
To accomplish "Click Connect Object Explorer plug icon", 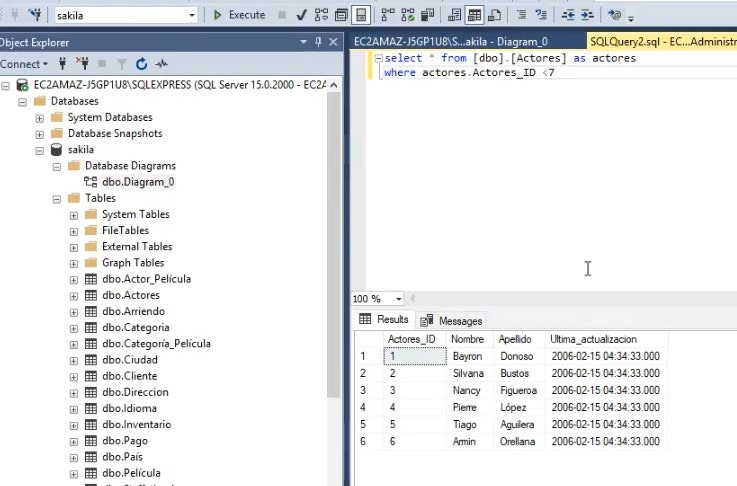I will coord(62,63).
